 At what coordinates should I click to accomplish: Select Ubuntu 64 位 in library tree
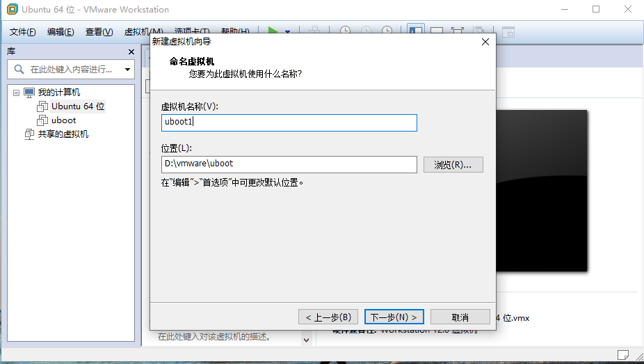[78, 106]
